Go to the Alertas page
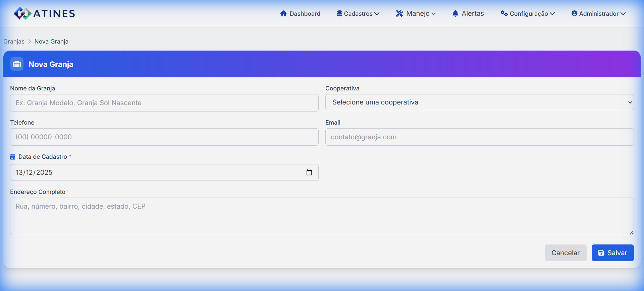Screen dimensions: 644x291 pyautogui.click(x=472, y=14)
